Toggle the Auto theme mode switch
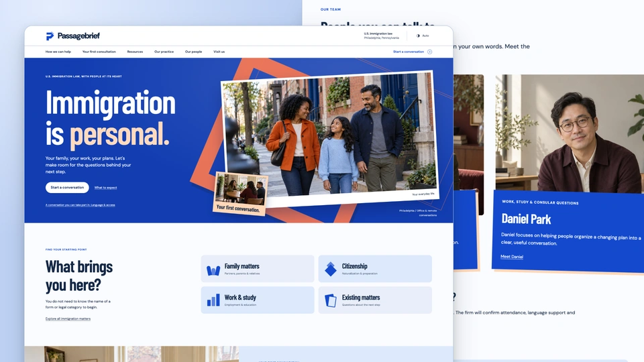Image resolution: width=644 pixels, height=362 pixels. (423, 36)
